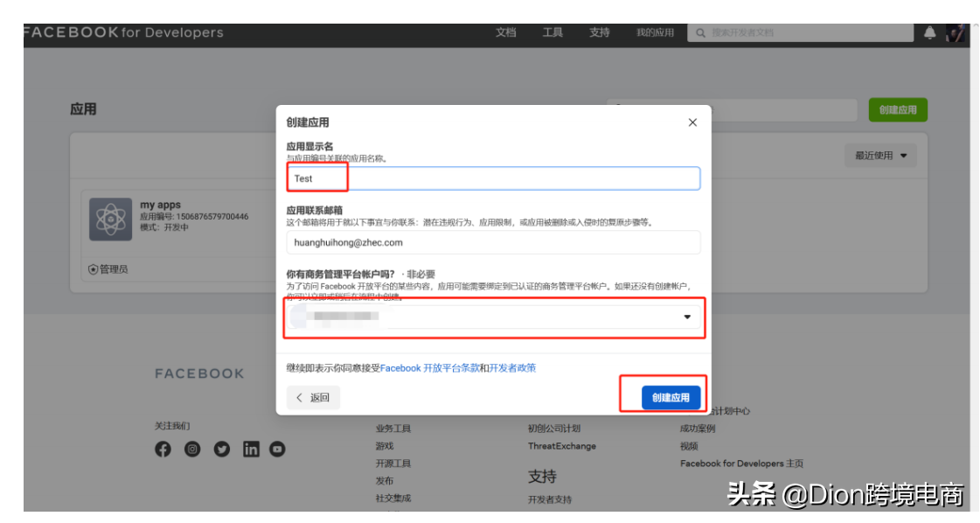The height and width of the screenshot is (523, 980).
Task: Open the 开源工具 footer link
Action: 393,464
